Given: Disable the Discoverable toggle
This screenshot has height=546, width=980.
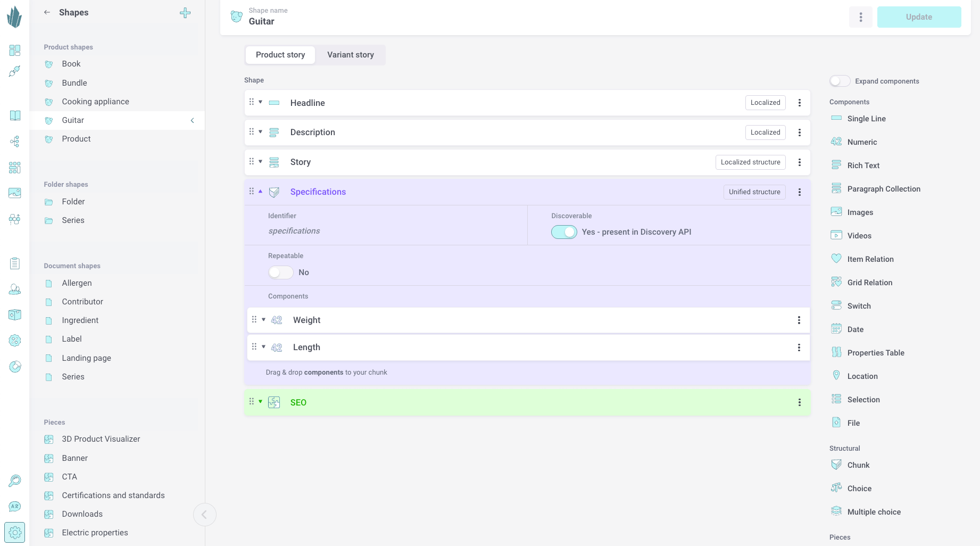Looking at the screenshot, I should tap(564, 232).
